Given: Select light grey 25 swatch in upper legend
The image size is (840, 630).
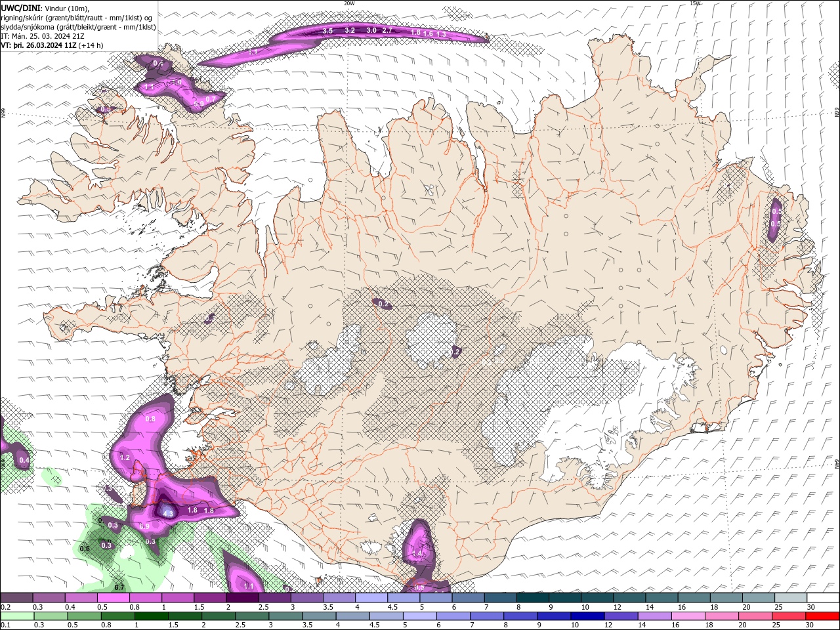Looking at the screenshot, I should click(x=790, y=598).
